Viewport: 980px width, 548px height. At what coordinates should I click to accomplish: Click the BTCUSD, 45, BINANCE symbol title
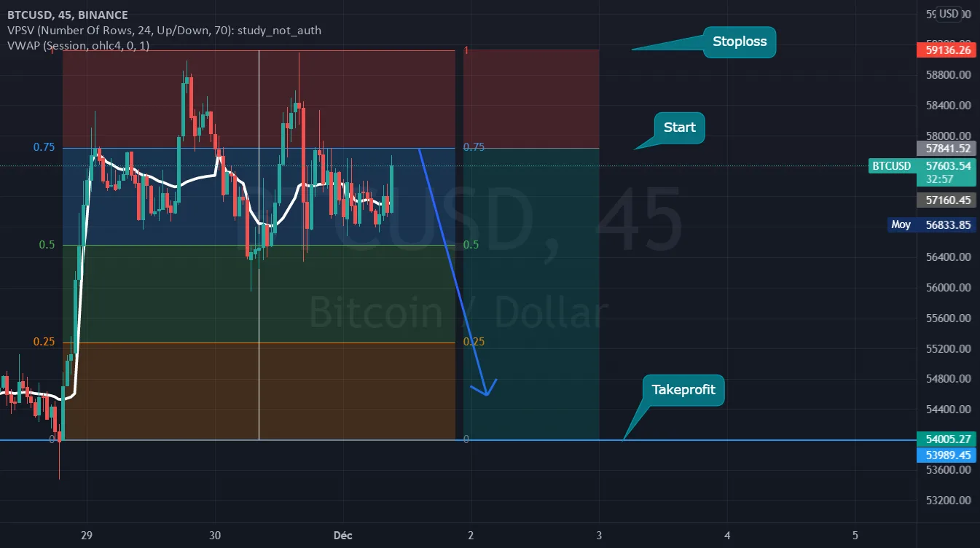(67, 15)
